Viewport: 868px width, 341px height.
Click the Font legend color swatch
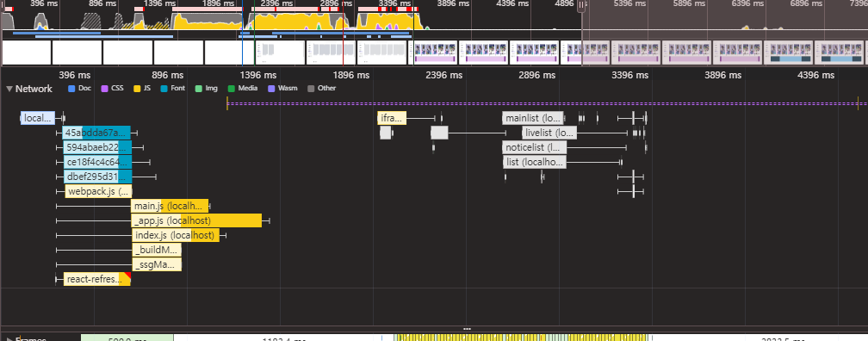pyautogui.click(x=164, y=88)
